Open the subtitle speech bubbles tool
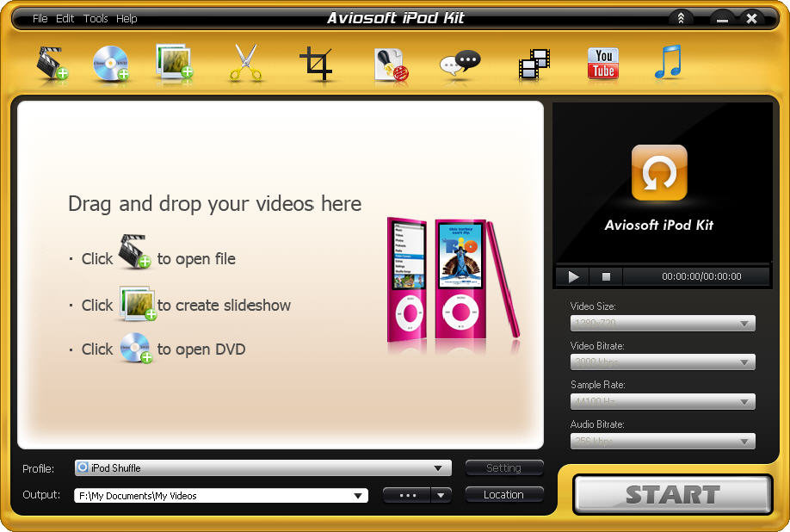 pyautogui.click(x=460, y=64)
